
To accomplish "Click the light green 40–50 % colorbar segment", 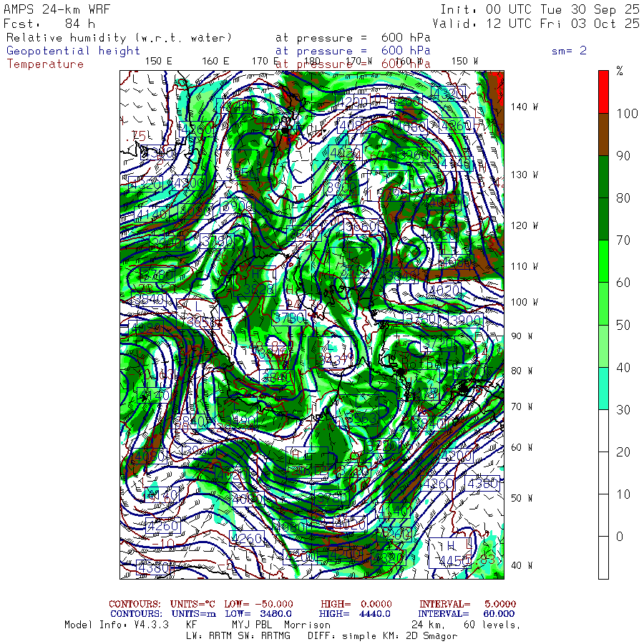I will click(x=603, y=346).
